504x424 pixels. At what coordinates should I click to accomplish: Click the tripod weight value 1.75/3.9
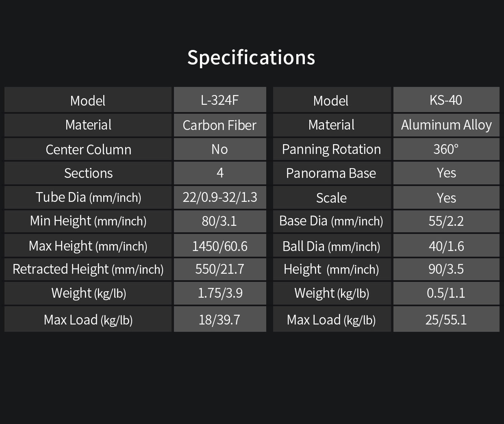tap(220, 293)
